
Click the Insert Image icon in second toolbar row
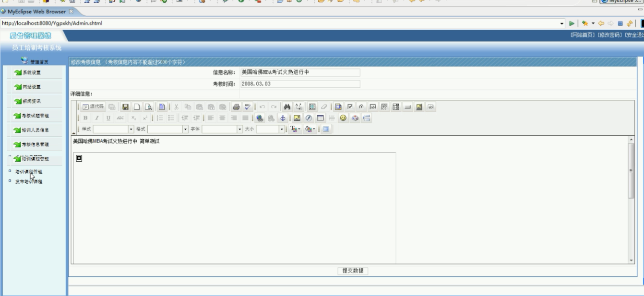(296, 118)
